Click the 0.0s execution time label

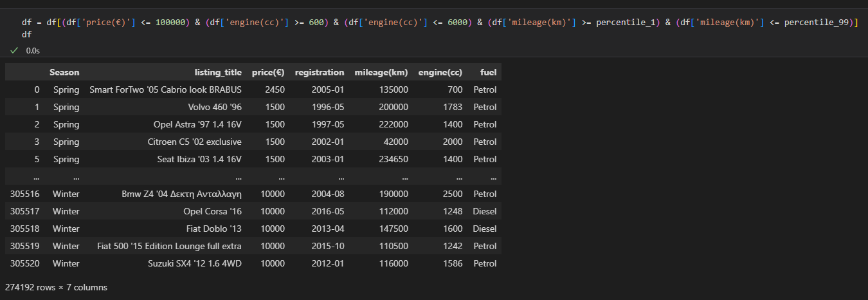(32, 50)
